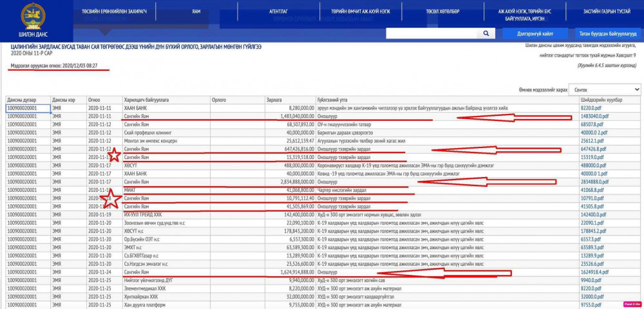Select the ЭМХТ н.с cell
644x309 pixels.
tap(166, 247)
